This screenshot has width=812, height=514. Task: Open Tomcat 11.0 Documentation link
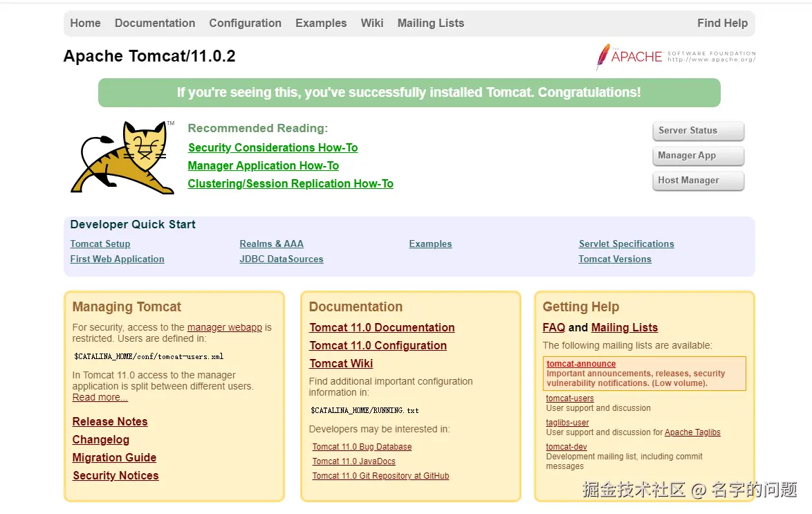coord(382,328)
